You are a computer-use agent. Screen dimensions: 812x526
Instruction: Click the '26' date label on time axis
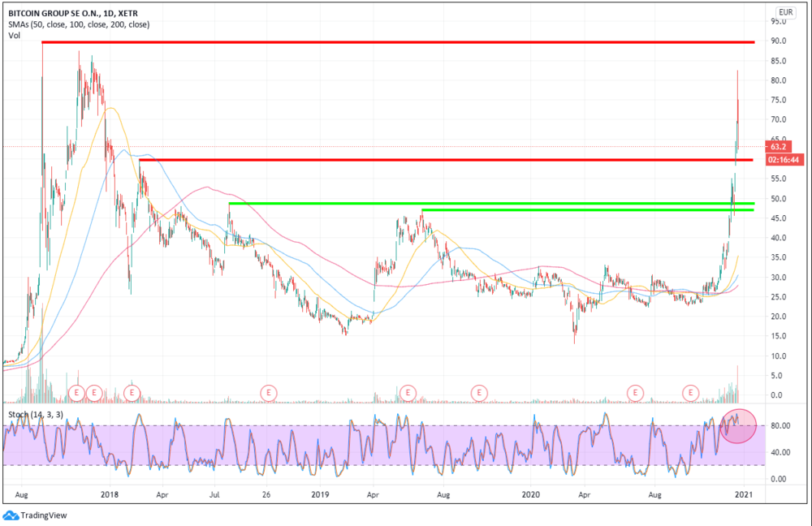pyautogui.click(x=266, y=494)
